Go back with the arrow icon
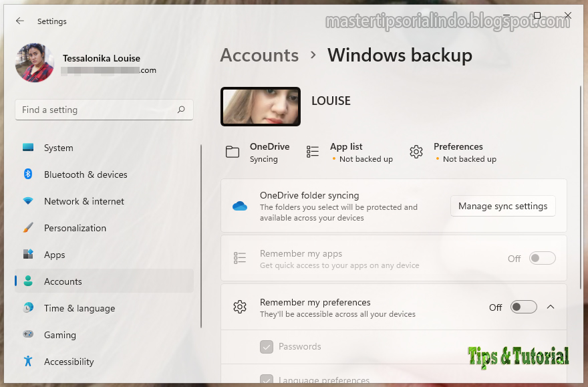This screenshot has width=588, height=387. point(20,21)
